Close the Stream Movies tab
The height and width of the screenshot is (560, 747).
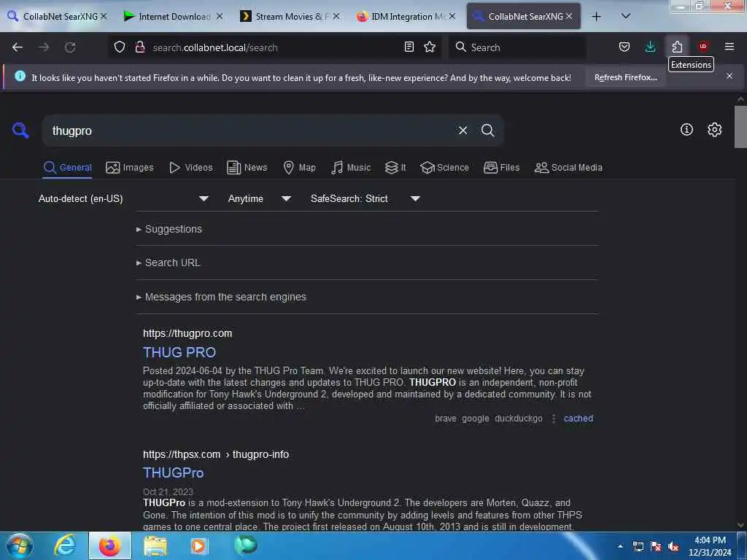pyautogui.click(x=336, y=16)
